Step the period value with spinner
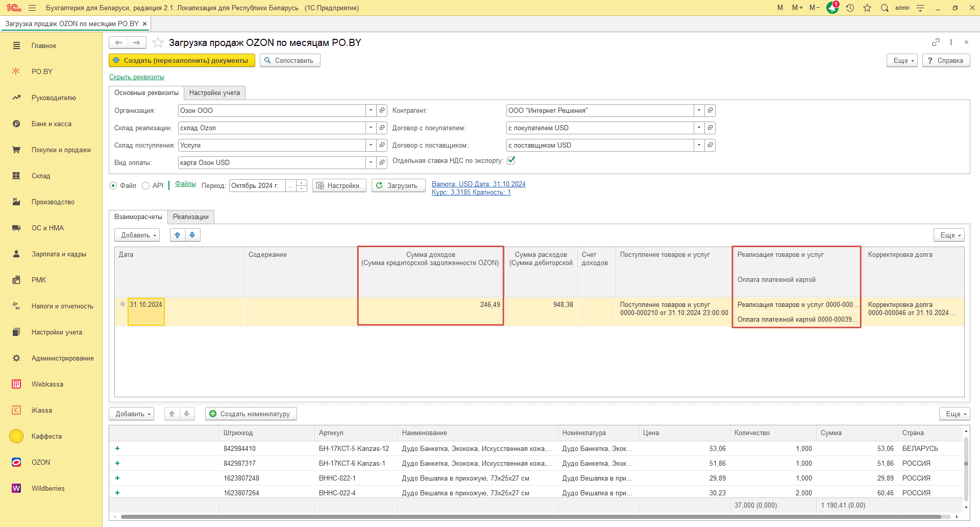Screen dimensions: 980x527 coord(302,185)
